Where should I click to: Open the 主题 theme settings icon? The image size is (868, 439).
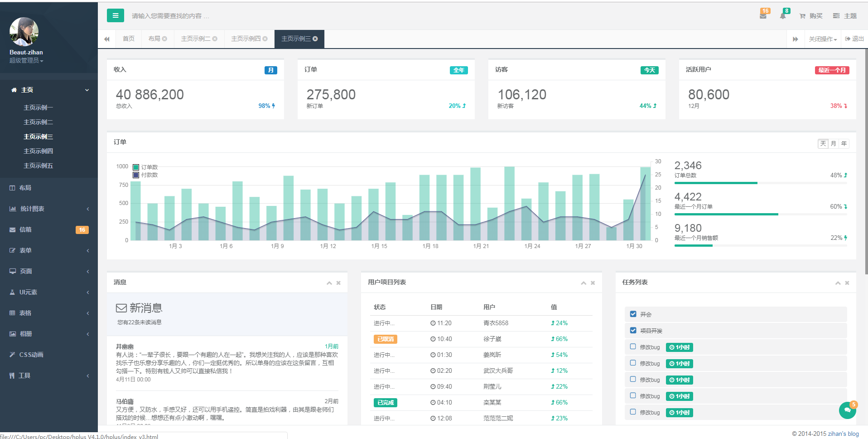coord(836,16)
